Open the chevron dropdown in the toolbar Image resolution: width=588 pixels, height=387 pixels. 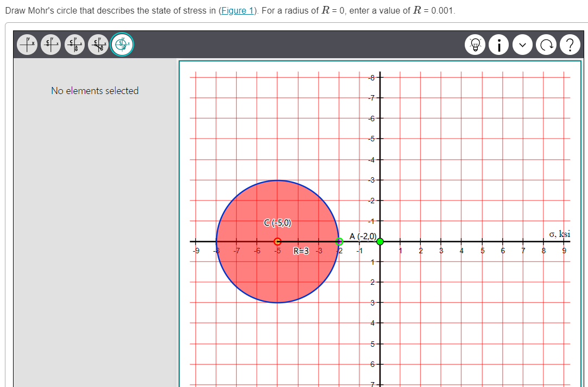point(522,44)
